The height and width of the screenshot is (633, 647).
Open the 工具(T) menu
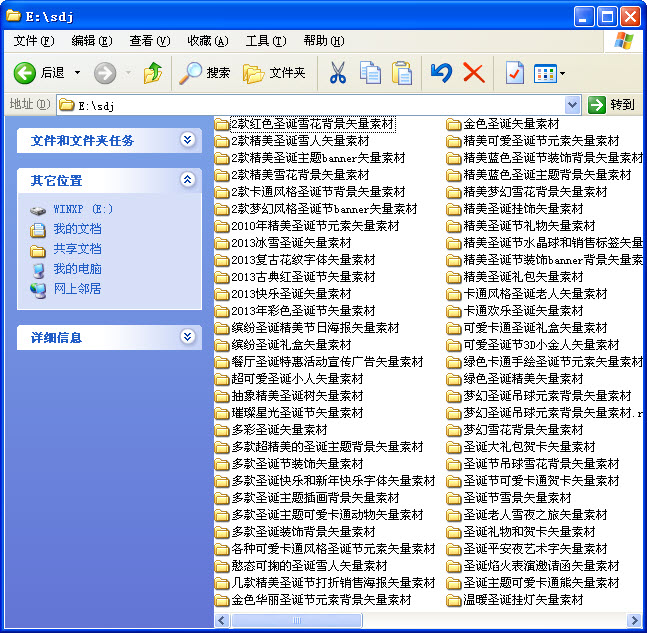[266, 41]
